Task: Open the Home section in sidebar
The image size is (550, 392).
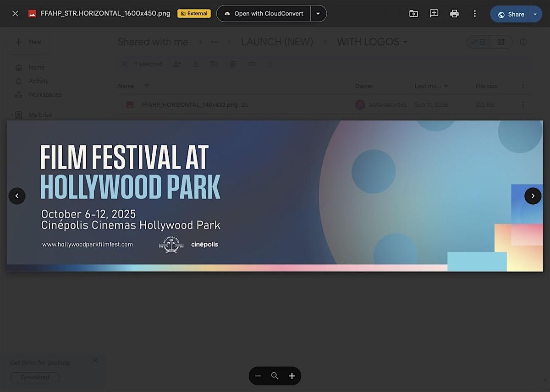Action: pos(36,67)
